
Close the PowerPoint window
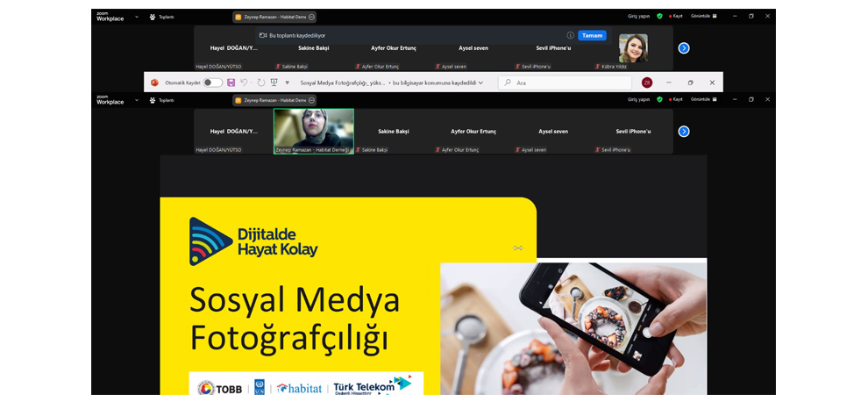(712, 83)
